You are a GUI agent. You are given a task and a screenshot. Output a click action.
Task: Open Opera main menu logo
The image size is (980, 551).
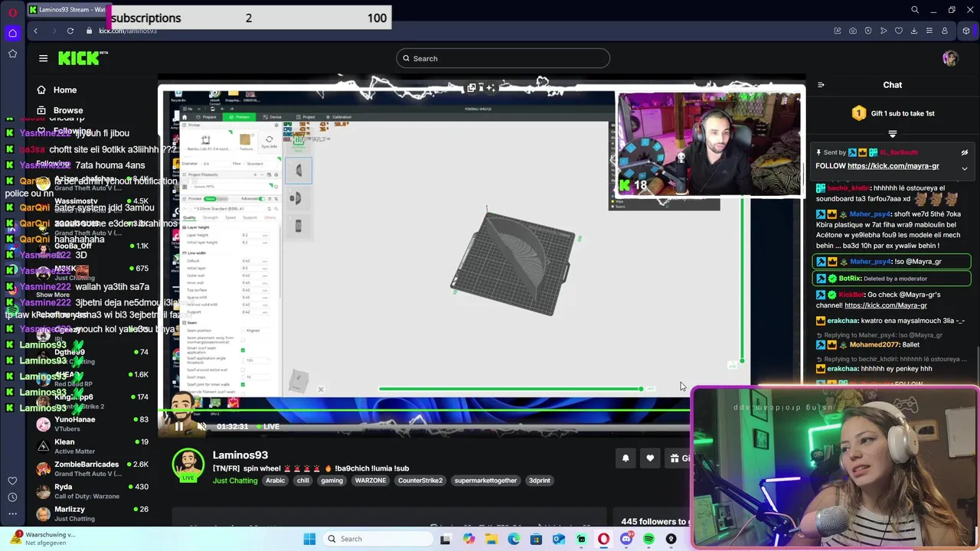coord(12,11)
